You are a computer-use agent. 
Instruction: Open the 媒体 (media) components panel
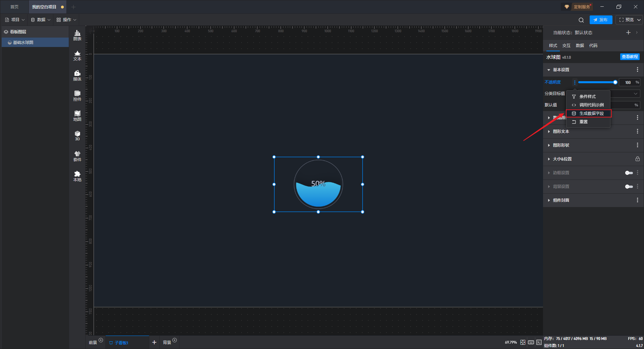(x=77, y=76)
